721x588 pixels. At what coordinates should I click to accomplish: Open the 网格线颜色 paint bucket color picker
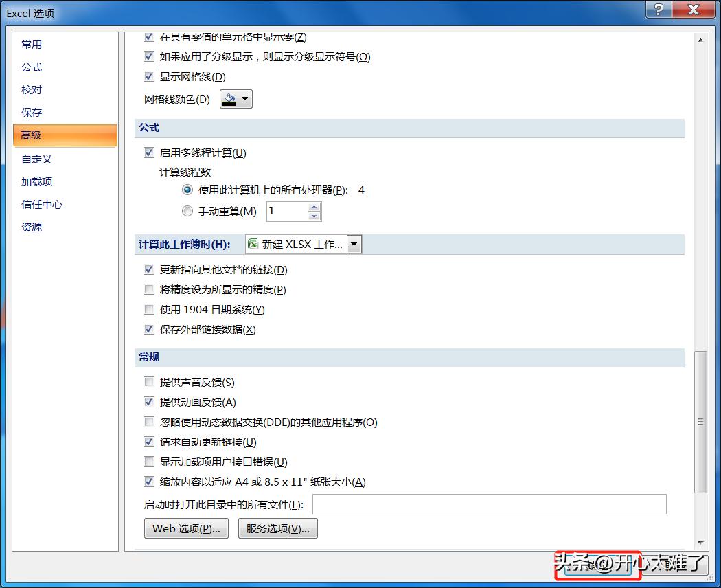236,99
